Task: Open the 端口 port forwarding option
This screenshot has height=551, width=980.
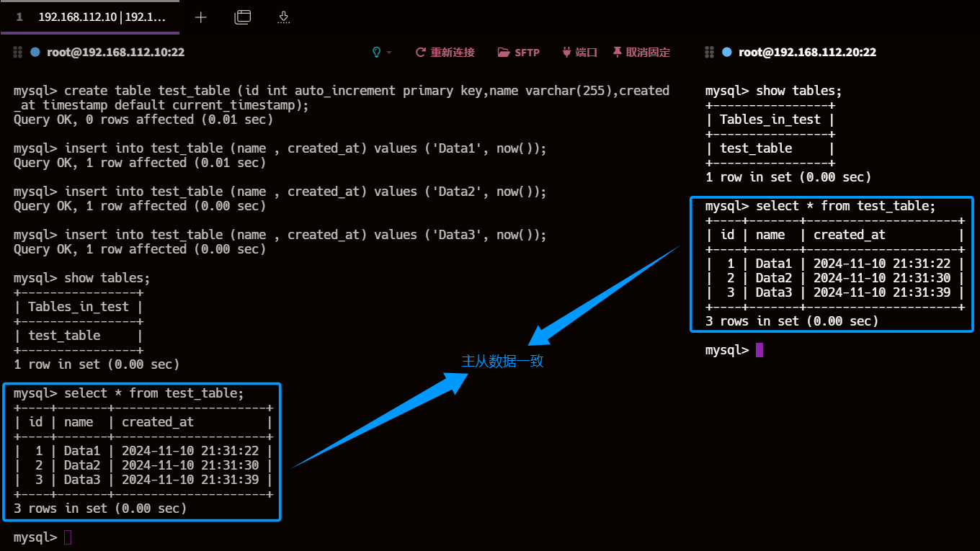Action: tap(580, 52)
